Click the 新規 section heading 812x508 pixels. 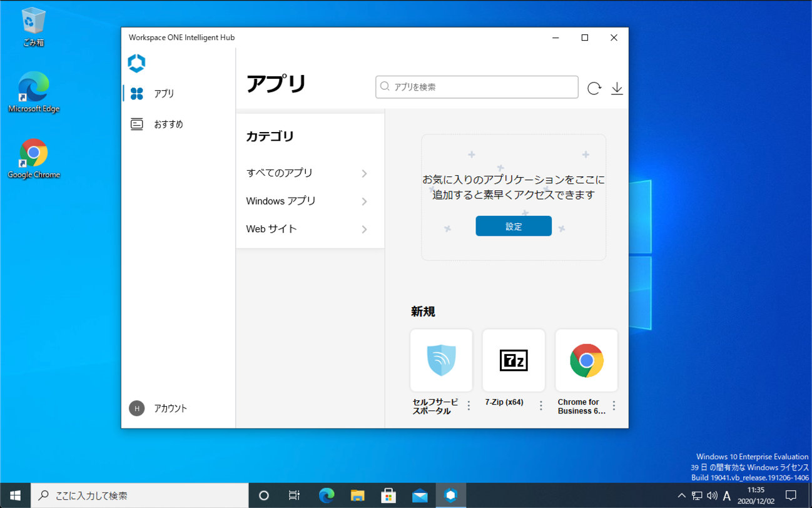pyautogui.click(x=423, y=312)
